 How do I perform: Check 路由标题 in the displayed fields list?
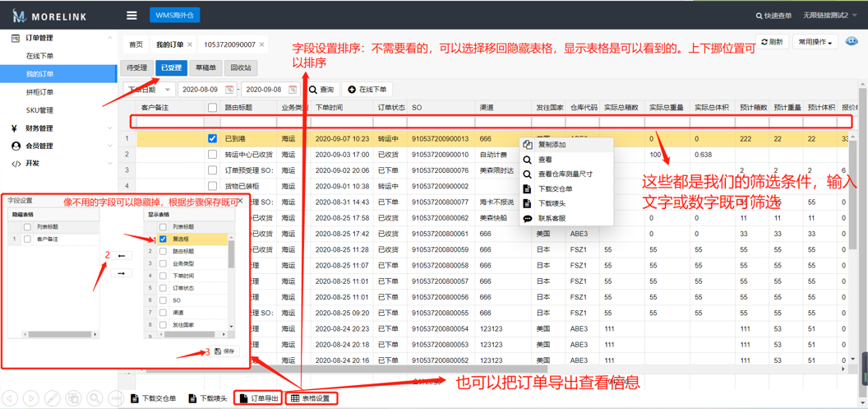[163, 252]
